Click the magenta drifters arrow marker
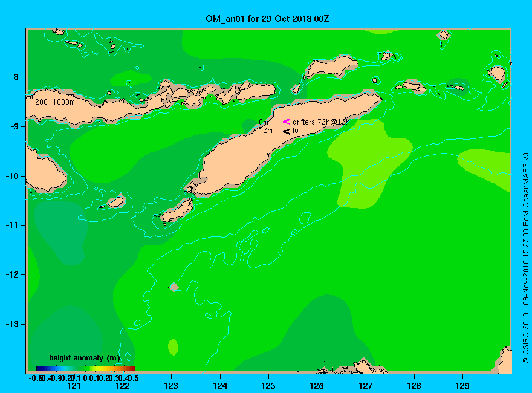532x393 pixels. 287,122
